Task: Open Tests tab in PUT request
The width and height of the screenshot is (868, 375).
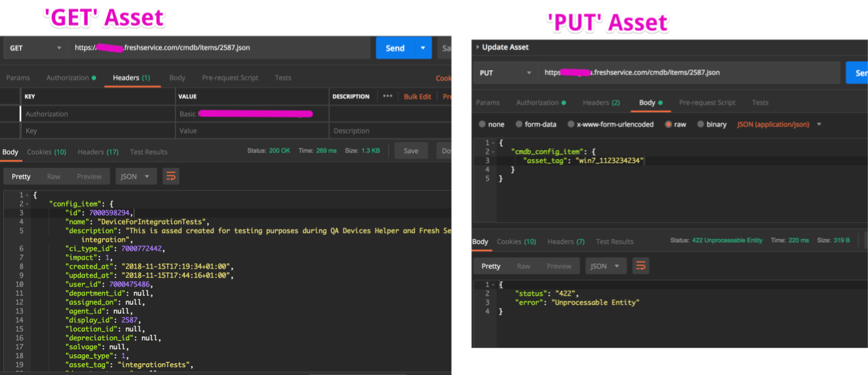Action: [x=760, y=103]
